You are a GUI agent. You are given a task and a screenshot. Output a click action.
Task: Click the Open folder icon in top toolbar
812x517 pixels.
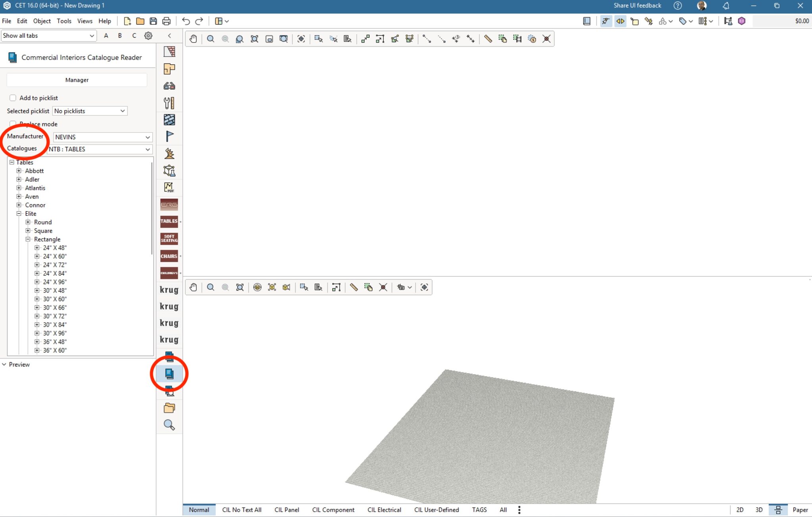pos(140,21)
